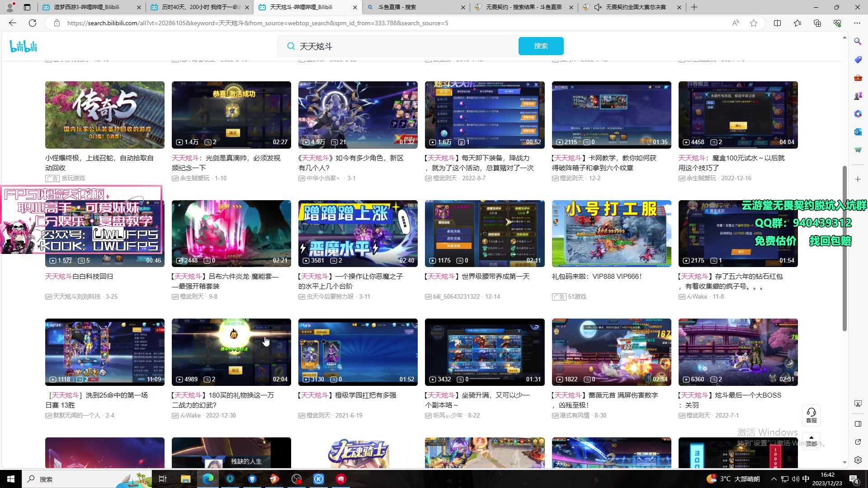Open split screen icon in toolbar
Screen dimensions: 868x488
click(778, 23)
